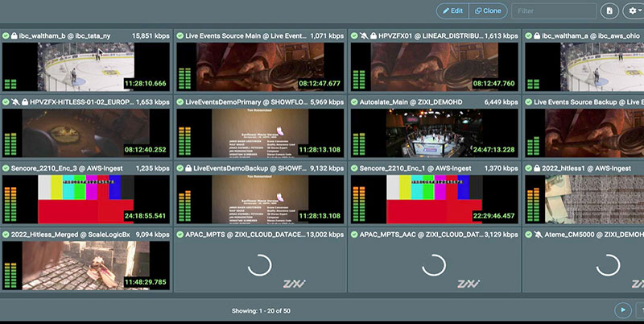Image resolution: width=644 pixels, height=324 pixels.
Task: Click status check of LiveEventsDemoBackup
Action: pos(180,168)
